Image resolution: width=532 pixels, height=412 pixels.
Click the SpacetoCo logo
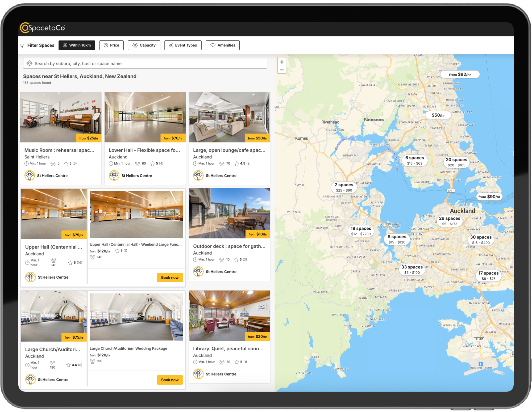[x=43, y=28]
